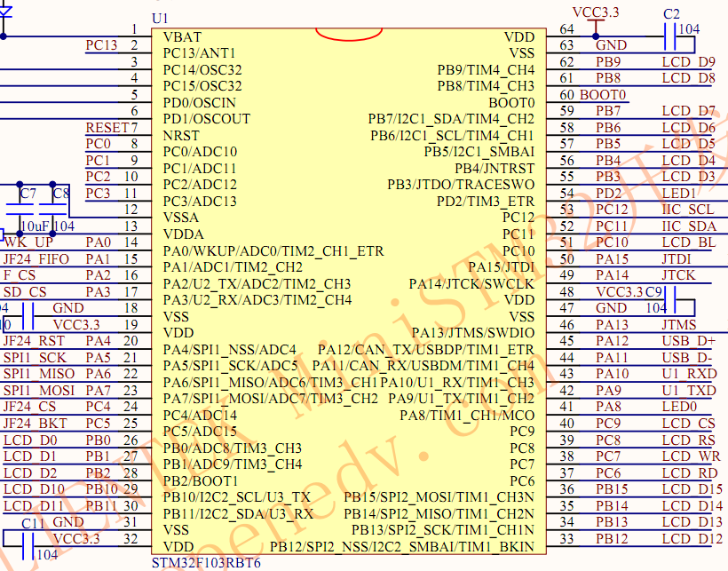
Task: Select the USB_D+ net label
Action: point(689,341)
